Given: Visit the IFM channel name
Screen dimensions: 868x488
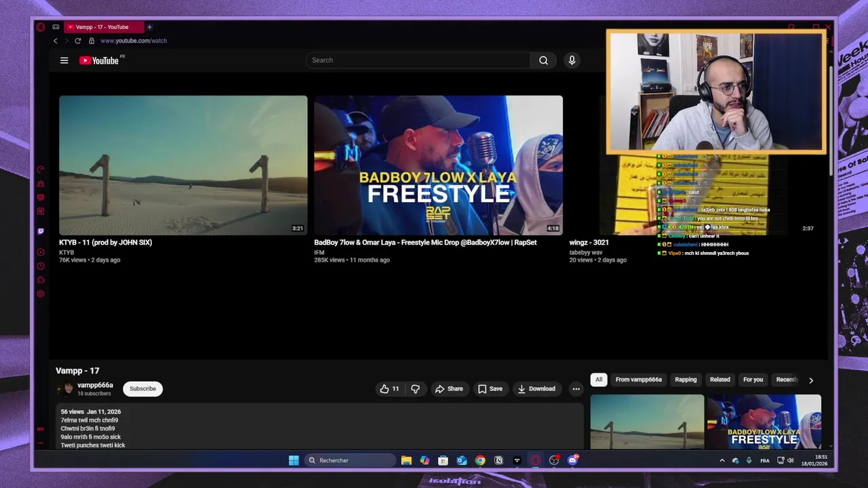Looking at the screenshot, I should (x=319, y=252).
